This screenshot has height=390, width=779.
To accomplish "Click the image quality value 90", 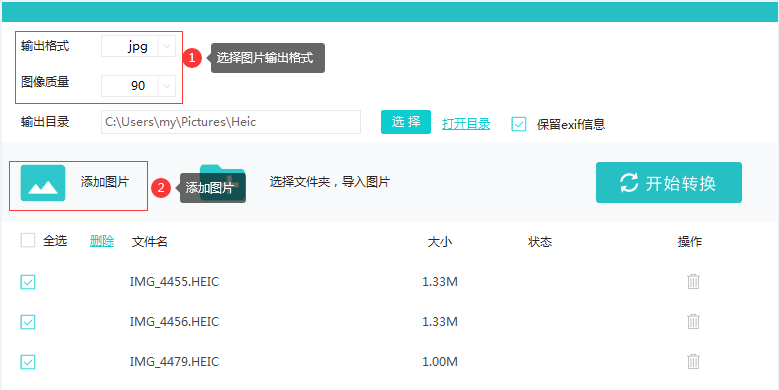I will click(138, 86).
